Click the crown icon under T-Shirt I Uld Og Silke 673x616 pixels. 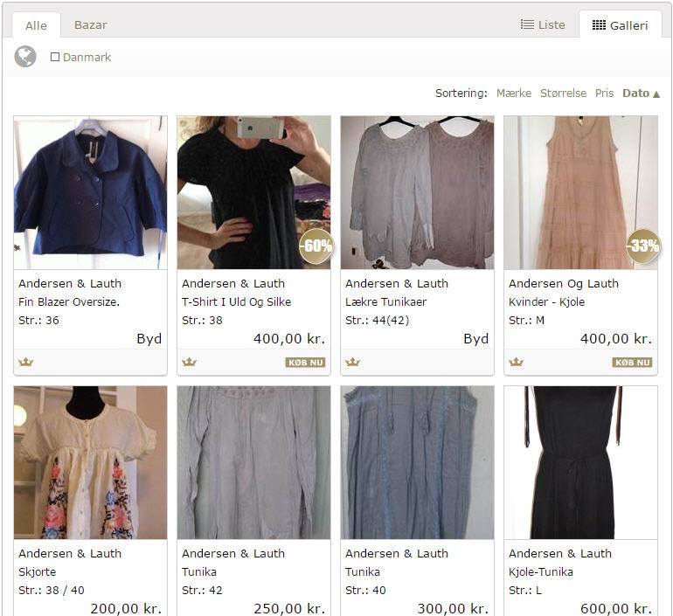pyautogui.click(x=190, y=362)
